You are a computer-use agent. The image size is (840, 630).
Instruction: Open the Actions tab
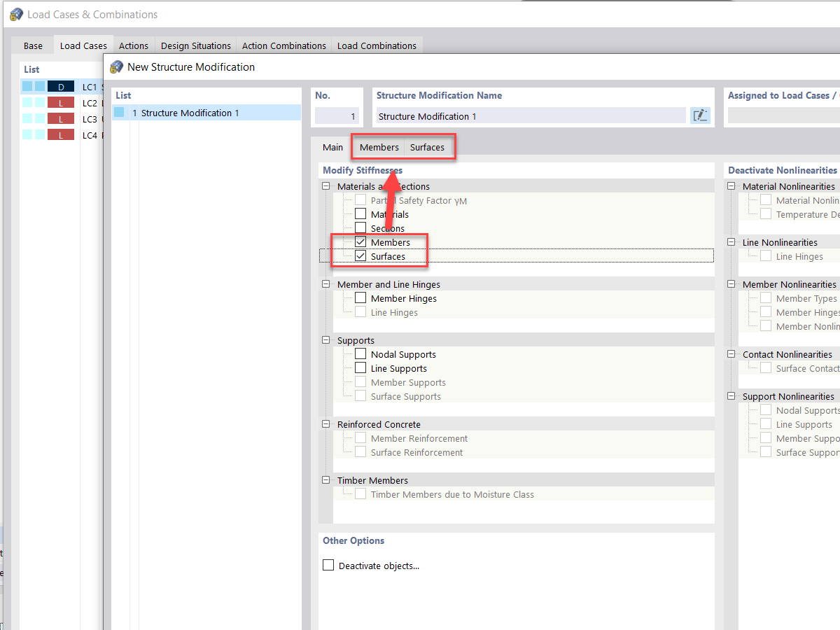coord(134,45)
